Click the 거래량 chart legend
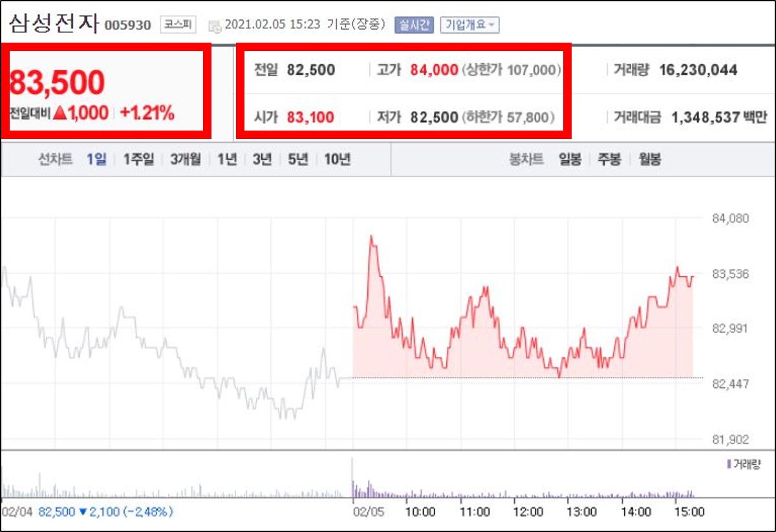 744,464
